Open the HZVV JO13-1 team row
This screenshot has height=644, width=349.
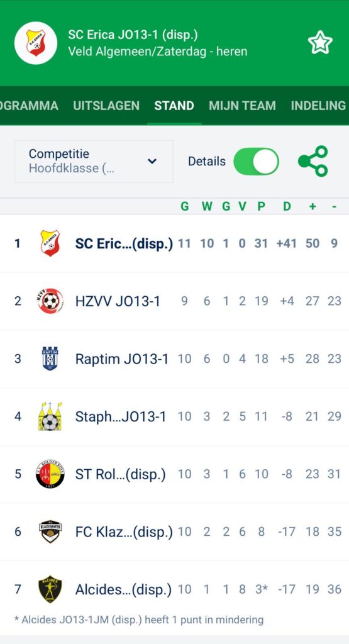(x=175, y=301)
